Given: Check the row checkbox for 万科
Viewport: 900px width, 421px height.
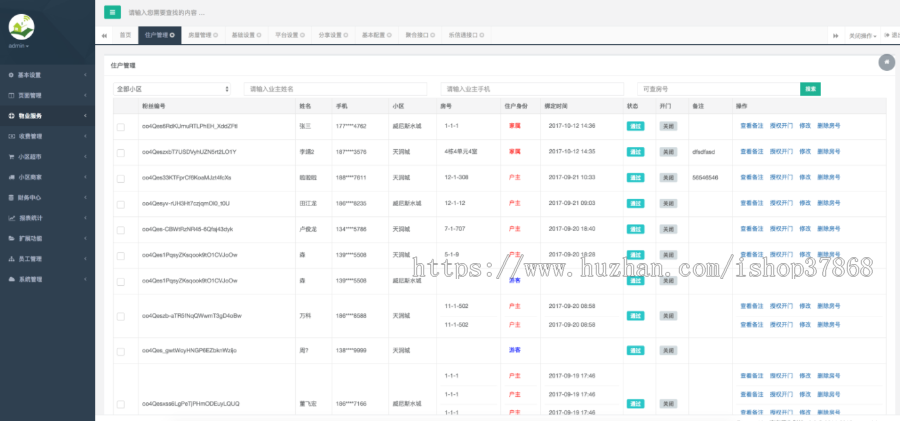Looking at the screenshot, I should click(x=121, y=315).
